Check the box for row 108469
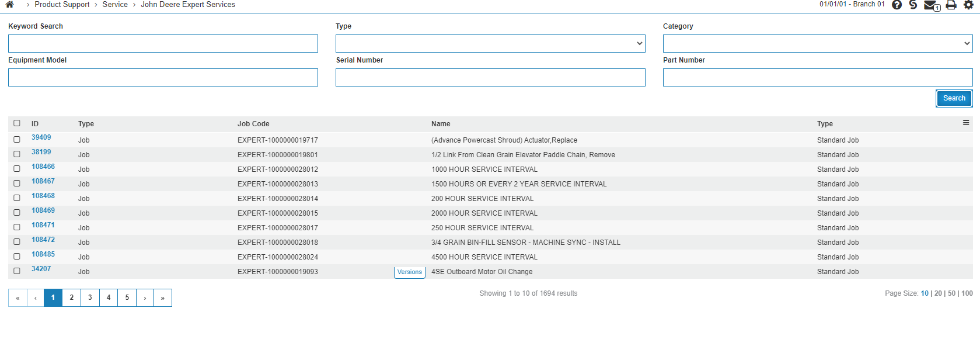980x346 pixels. [17, 213]
